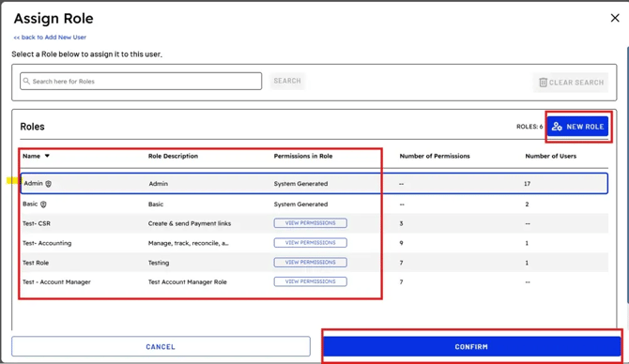Click the 17 users count for Admin

click(x=527, y=184)
